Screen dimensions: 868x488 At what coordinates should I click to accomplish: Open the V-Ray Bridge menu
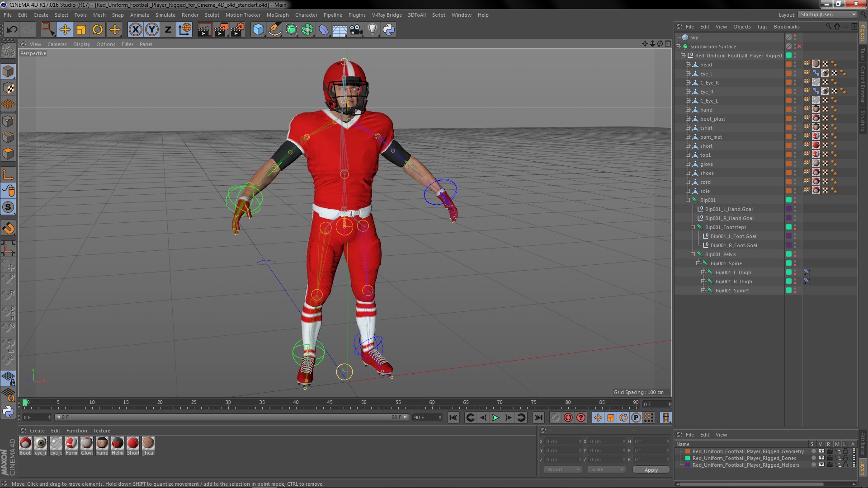(387, 15)
